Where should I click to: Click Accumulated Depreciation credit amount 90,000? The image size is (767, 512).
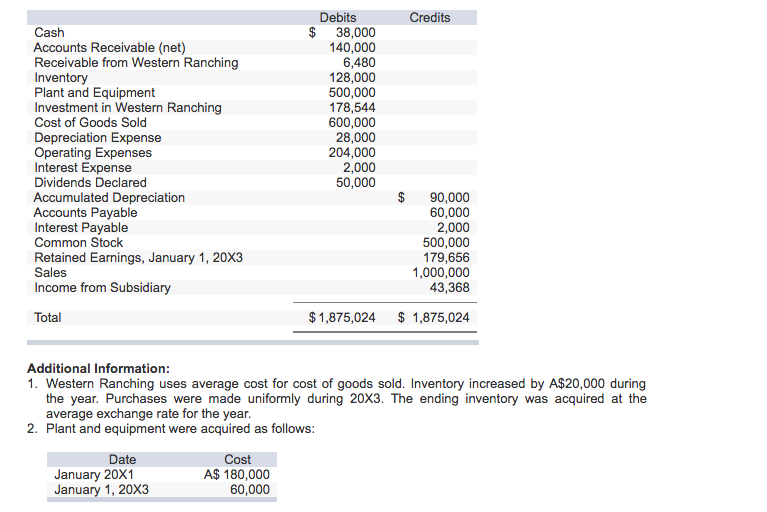449,197
